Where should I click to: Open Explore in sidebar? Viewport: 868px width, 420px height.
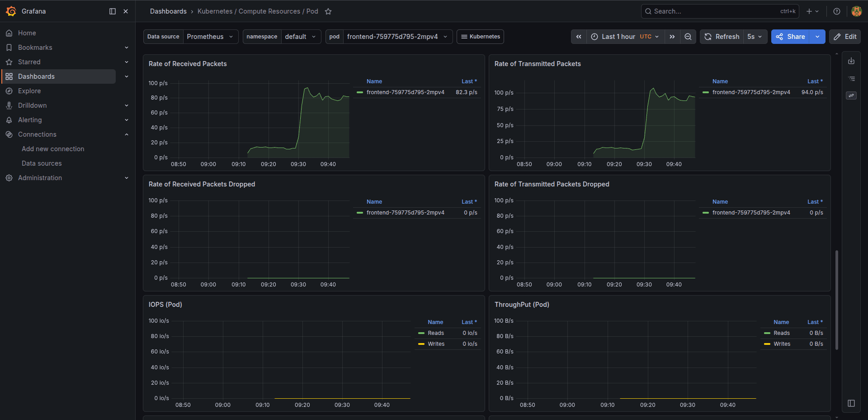pyautogui.click(x=29, y=91)
